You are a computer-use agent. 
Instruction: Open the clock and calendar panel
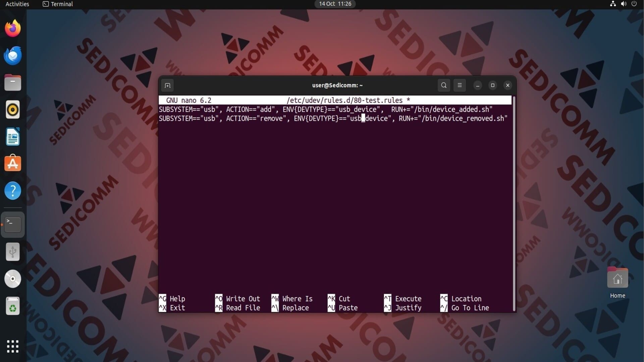335,4
